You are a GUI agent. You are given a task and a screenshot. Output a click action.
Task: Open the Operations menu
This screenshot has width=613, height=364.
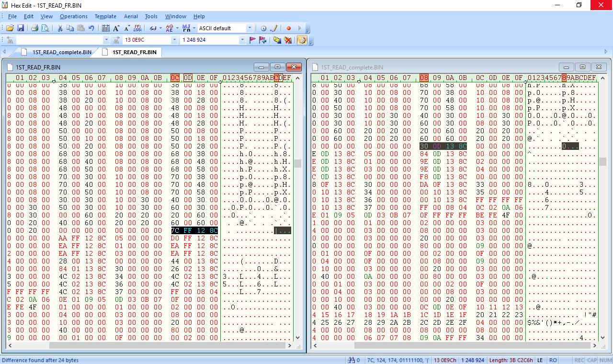point(74,16)
